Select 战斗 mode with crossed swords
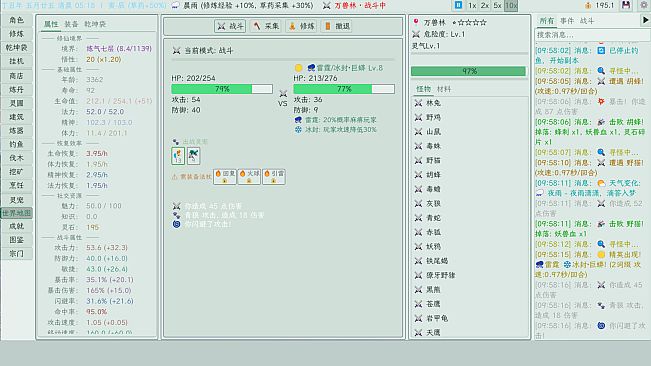Screen dimensions: 651x366 230,26
